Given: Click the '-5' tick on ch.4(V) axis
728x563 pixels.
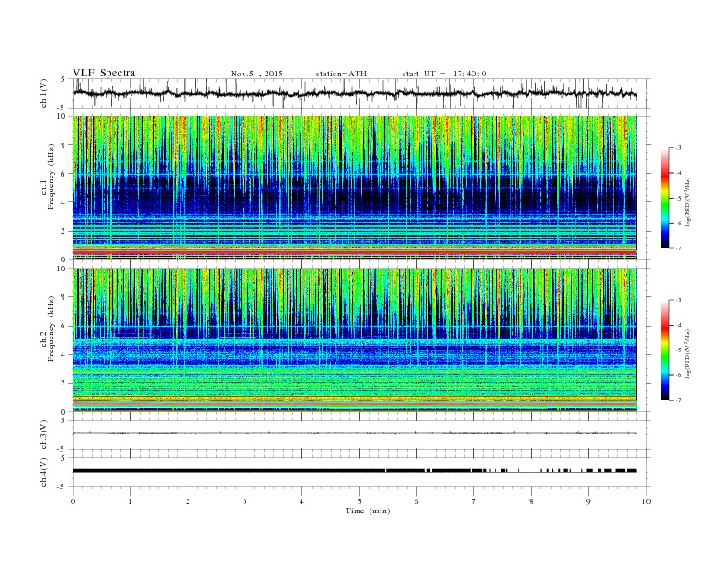Looking at the screenshot, I should click(x=63, y=487).
